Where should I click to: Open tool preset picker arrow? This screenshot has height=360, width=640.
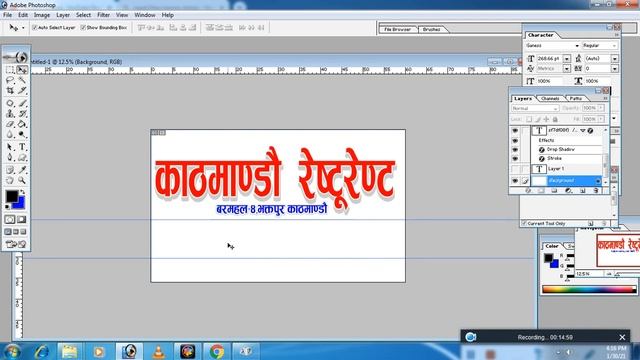(23, 28)
